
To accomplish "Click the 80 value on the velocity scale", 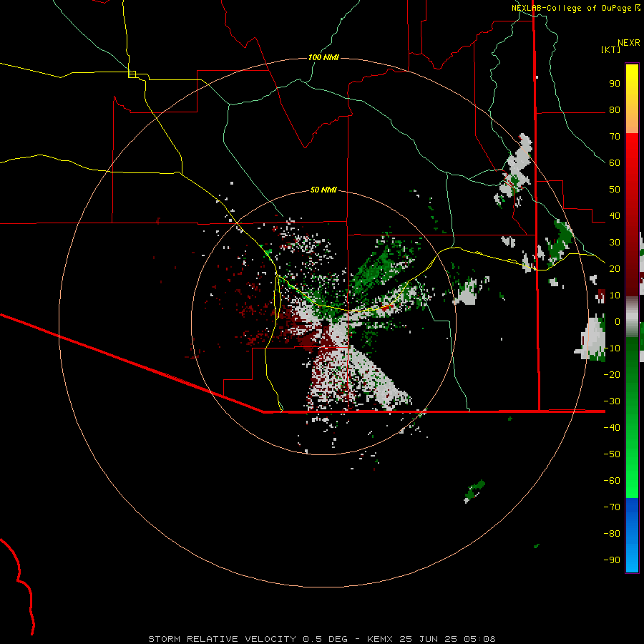I will pos(615,110).
